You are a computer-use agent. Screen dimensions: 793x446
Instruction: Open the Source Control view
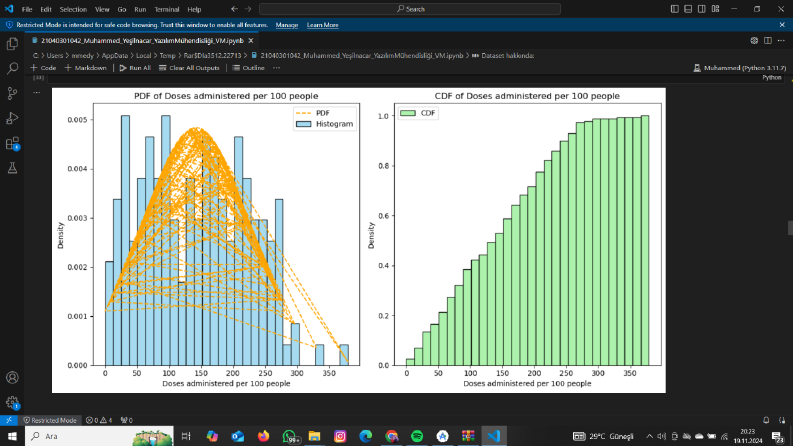point(12,93)
